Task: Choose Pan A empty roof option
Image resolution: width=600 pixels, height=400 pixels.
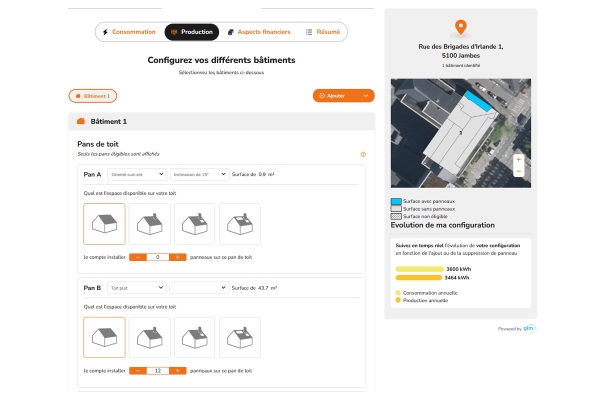Action: pos(104,224)
